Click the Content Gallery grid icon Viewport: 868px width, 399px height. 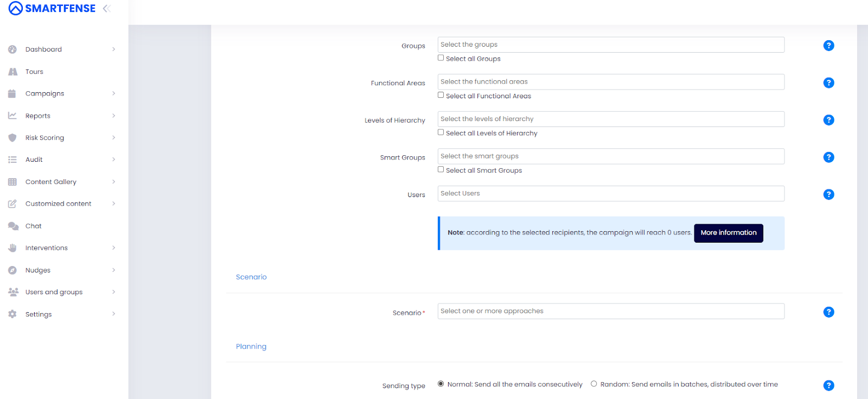[x=12, y=182]
